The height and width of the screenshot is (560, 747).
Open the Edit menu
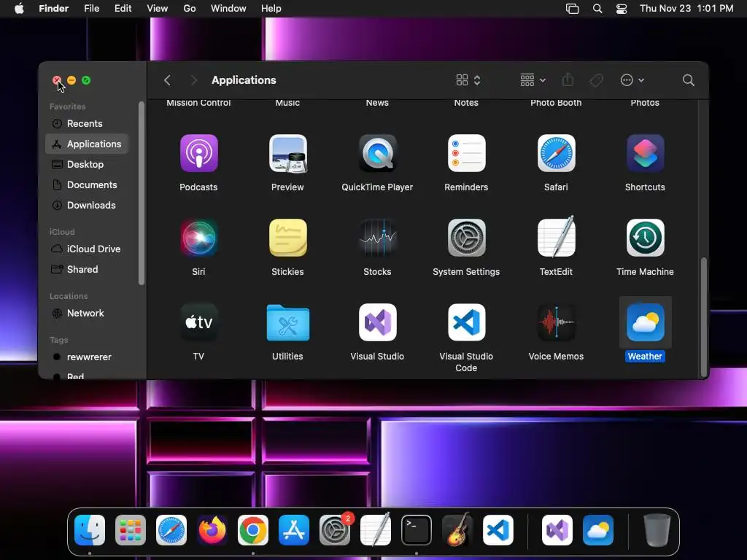tap(123, 8)
